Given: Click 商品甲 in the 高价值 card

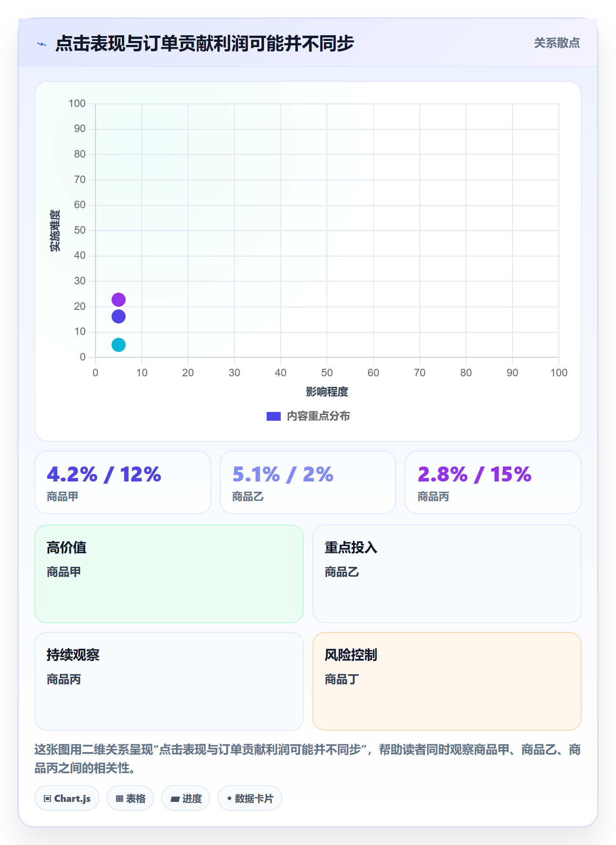Looking at the screenshot, I should 64,572.
